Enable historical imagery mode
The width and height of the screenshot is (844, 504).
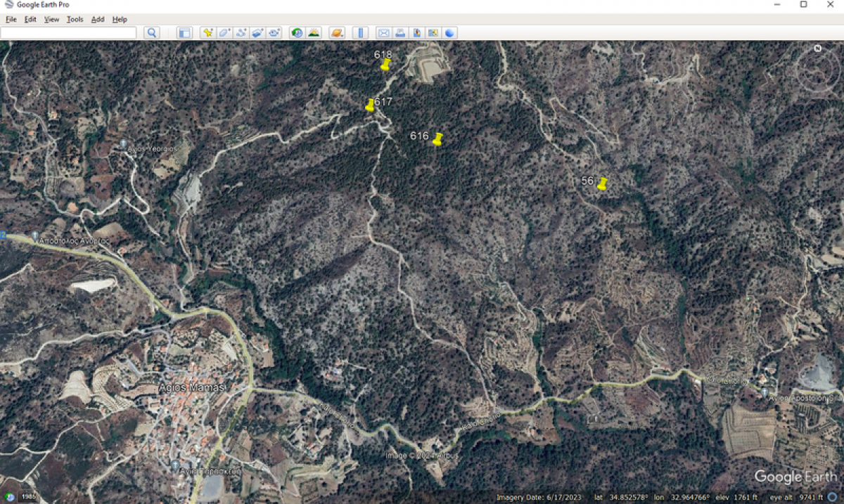click(x=296, y=32)
